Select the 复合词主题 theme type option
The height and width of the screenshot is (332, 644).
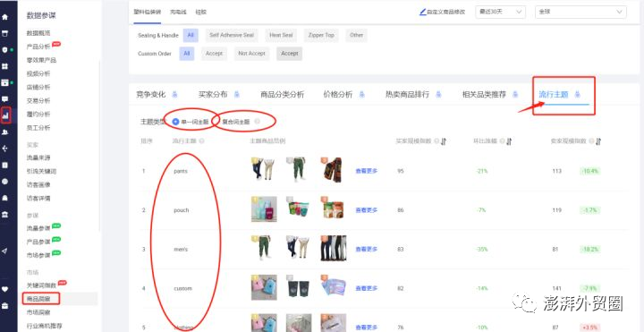coord(236,122)
